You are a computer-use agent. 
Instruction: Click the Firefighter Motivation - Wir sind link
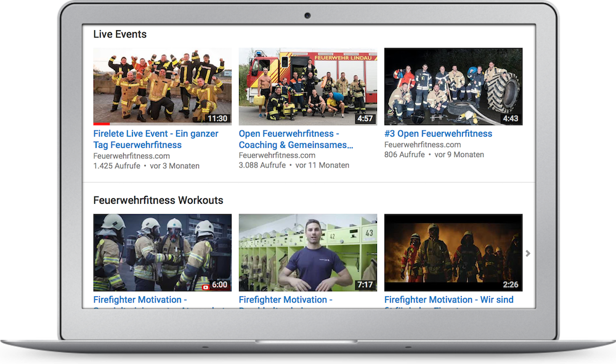tap(448, 300)
